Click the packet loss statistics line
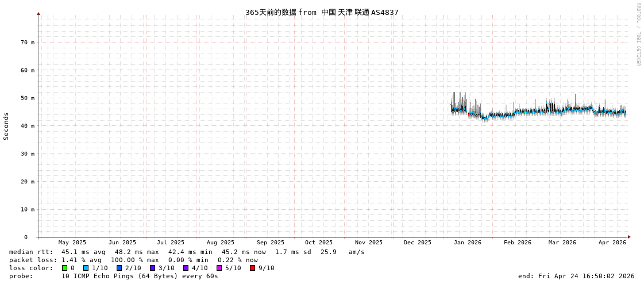Screen dimensions: 644x284 [x=133, y=260]
